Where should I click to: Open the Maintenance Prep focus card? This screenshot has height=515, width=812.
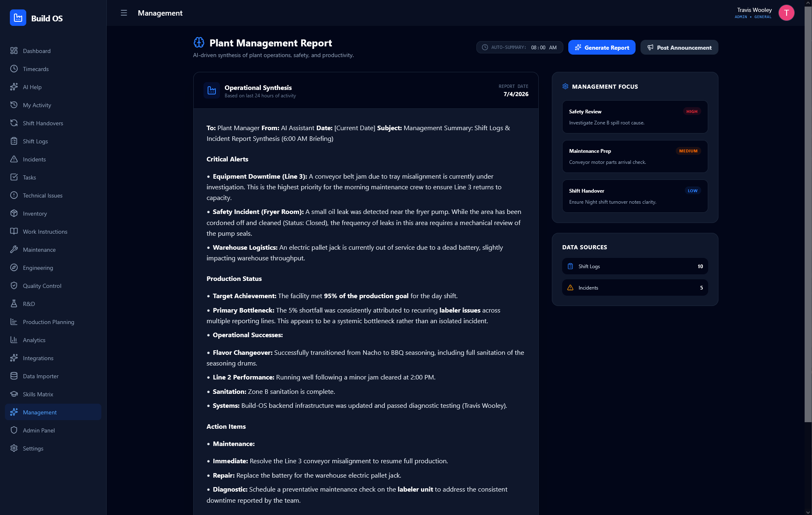635,156
